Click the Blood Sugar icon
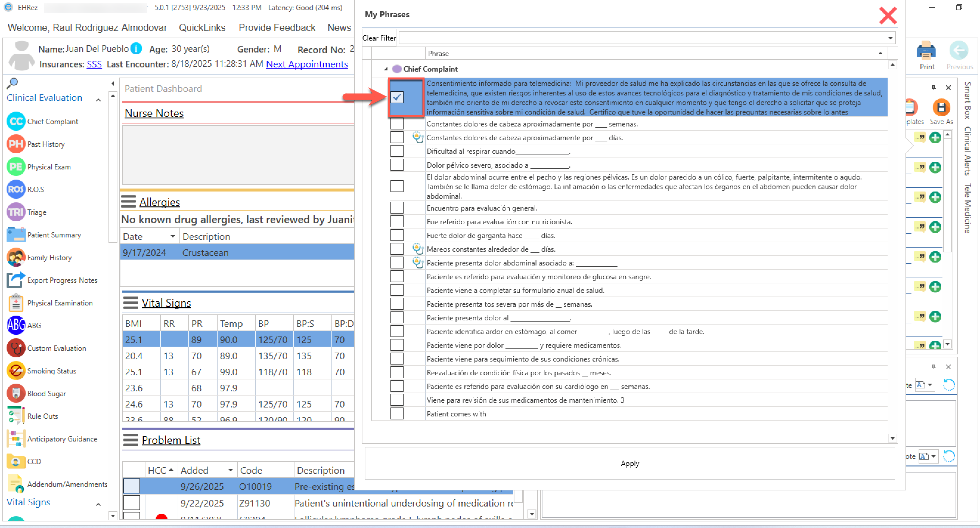This screenshot has height=528, width=980. pyautogui.click(x=15, y=393)
